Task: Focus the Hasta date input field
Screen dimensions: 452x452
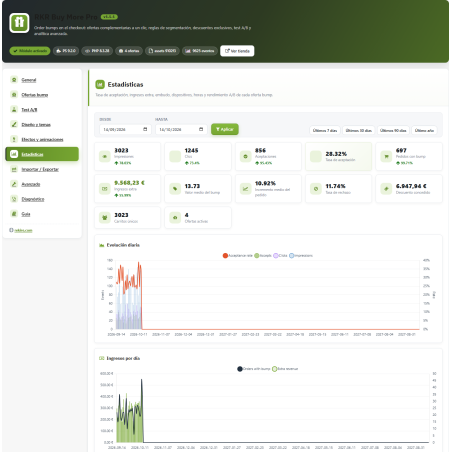Action: 181,129
